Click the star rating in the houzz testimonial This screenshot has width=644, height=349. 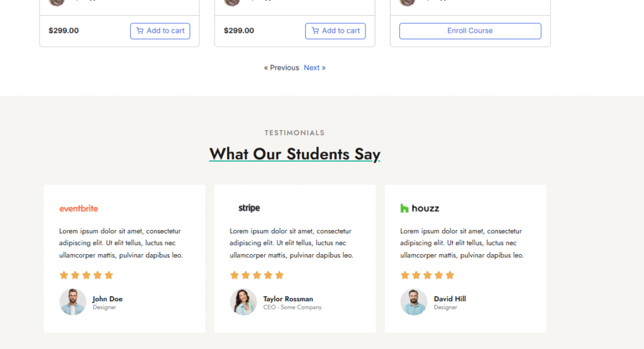(x=427, y=275)
